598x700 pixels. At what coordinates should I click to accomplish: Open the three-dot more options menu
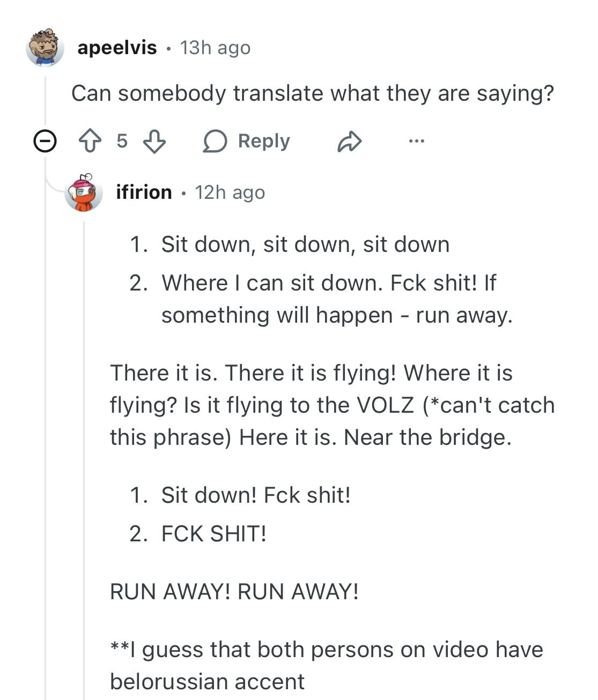pyautogui.click(x=416, y=141)
